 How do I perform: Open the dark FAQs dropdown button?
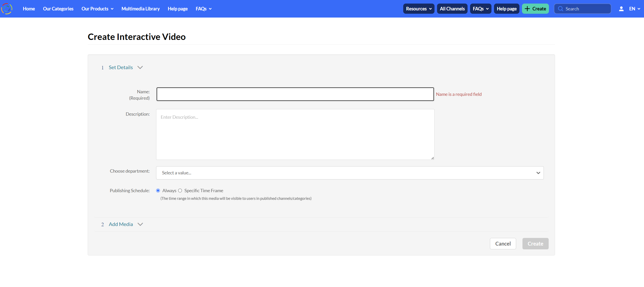click(480, 9)
